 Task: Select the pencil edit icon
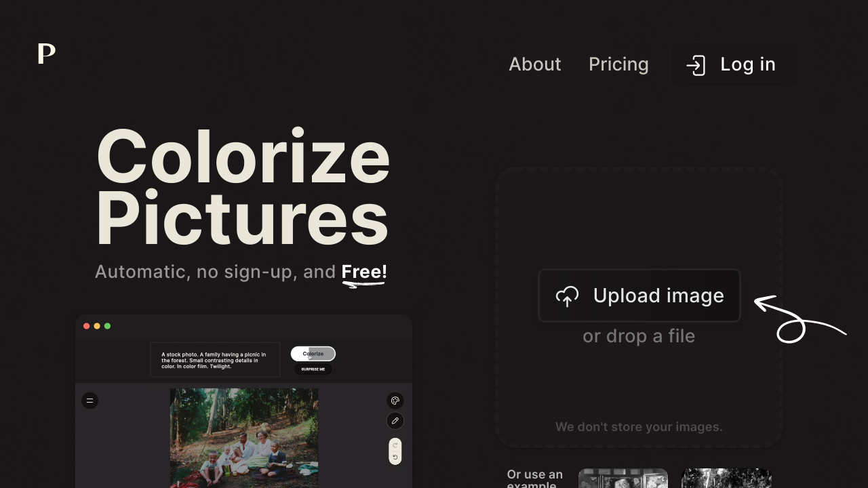(395, 421)
